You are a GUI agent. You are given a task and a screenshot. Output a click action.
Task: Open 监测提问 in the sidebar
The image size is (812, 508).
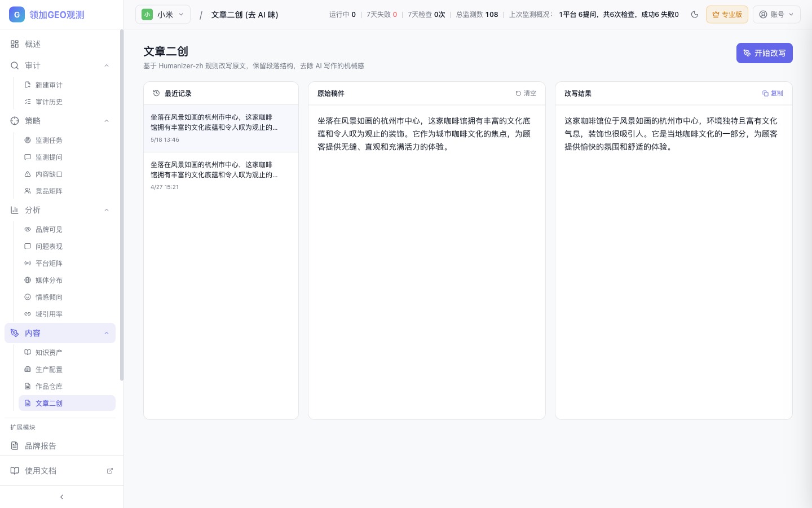pyautogui.click(x=67, y=157)
